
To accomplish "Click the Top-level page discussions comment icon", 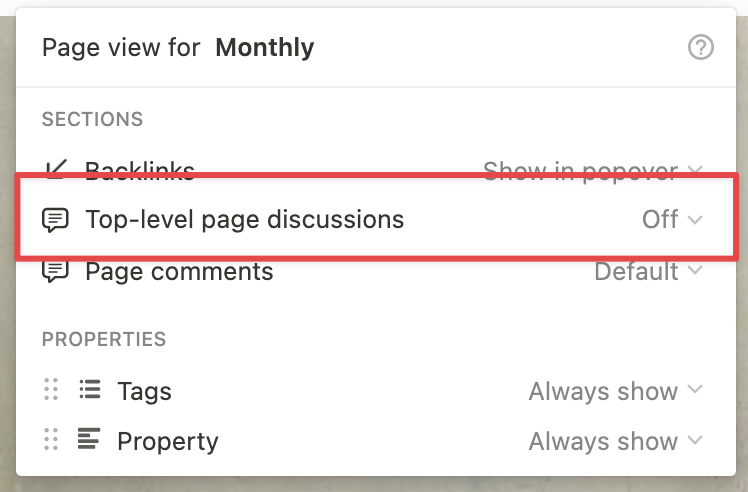I will point(56,220).
